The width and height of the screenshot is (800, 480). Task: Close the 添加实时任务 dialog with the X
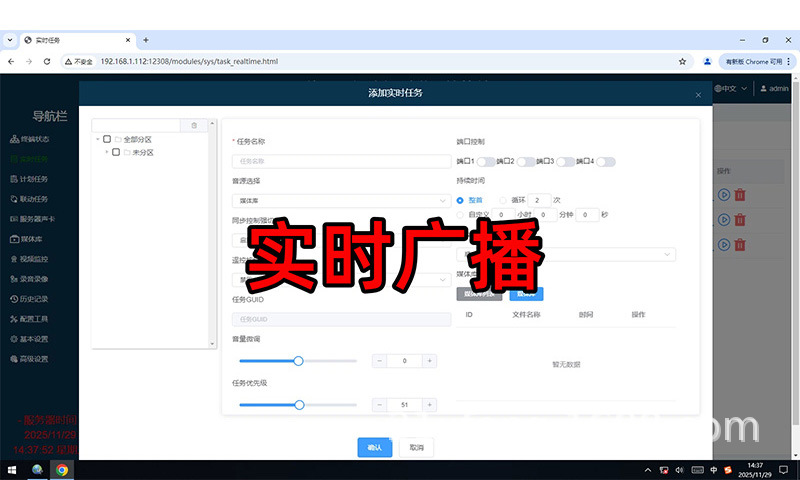tap(698, 95)
